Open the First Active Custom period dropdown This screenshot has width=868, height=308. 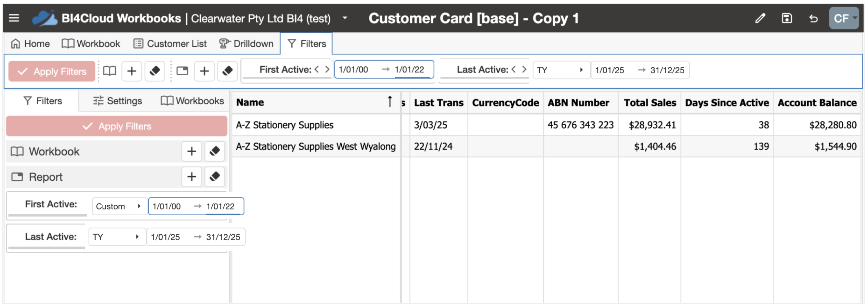tap(119, 206)
